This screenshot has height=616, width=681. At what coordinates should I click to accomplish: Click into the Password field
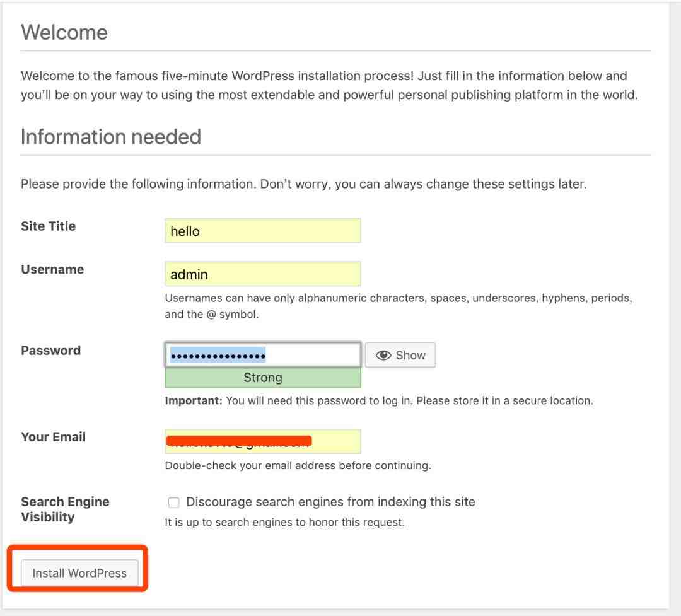tap(262, 355)
